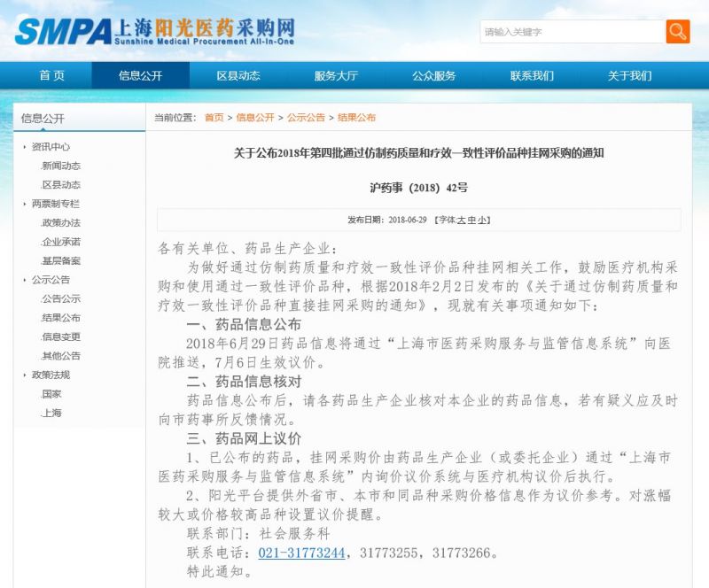Expand the 政策法规 sidebar section arrow
This screenshot has height=588, width=709.
(25, 375)
